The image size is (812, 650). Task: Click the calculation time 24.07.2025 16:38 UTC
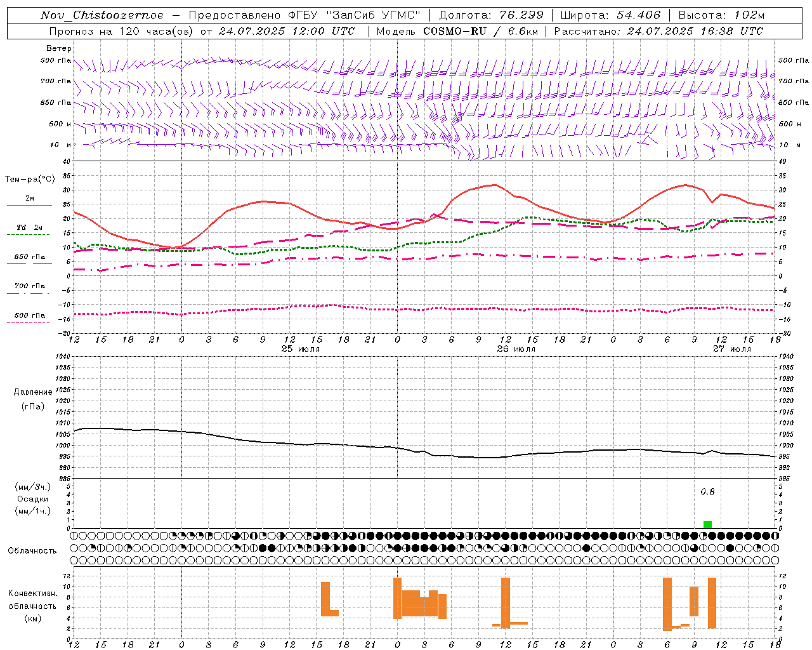pos(695,31)
